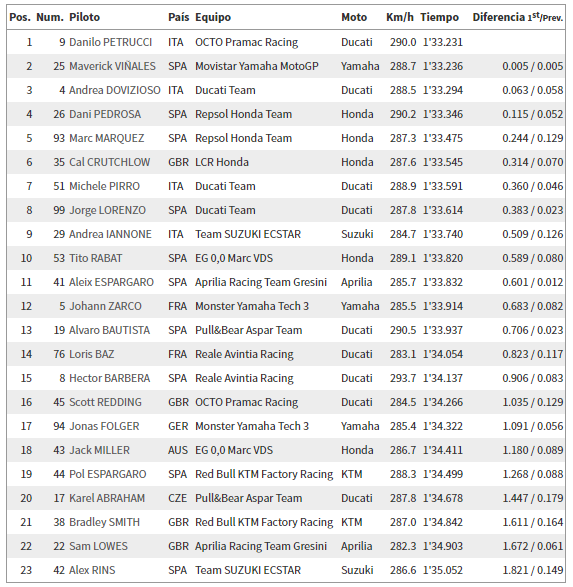Select rider name Tito RABAT
Viewport: 573px width, 587px height.
(x=96, y=258)
